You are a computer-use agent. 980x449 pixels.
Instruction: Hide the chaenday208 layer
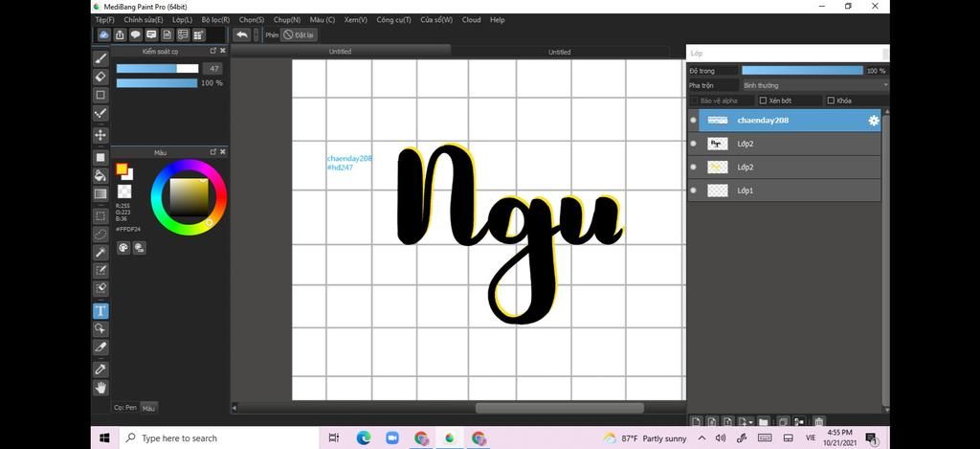click(x=693, y=120)
